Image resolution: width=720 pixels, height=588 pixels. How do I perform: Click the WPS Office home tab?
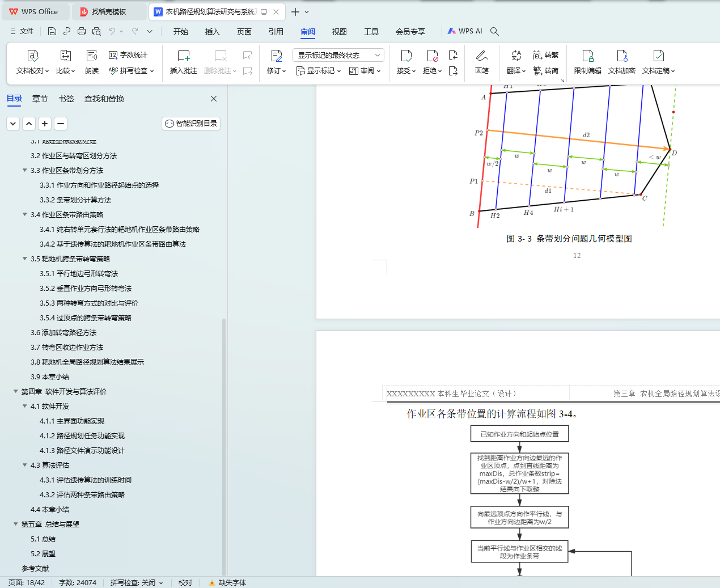[x=35, y=11]
